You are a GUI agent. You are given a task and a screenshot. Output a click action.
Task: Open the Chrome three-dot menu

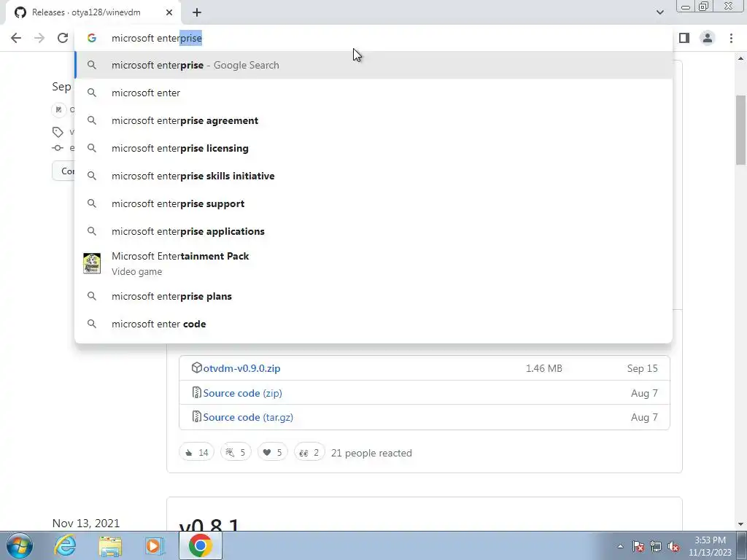tap(731, 38)
